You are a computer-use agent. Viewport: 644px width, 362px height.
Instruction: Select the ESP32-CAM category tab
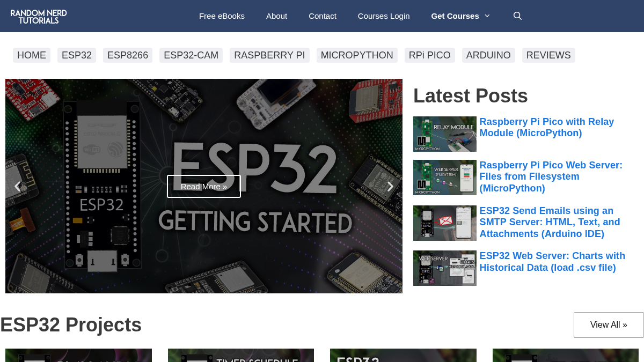point(191,55)
